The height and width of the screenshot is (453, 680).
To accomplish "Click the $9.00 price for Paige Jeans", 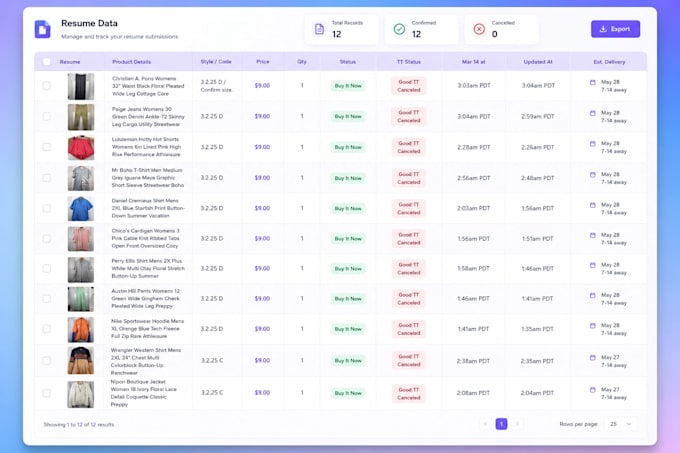I will click(262, 116).
